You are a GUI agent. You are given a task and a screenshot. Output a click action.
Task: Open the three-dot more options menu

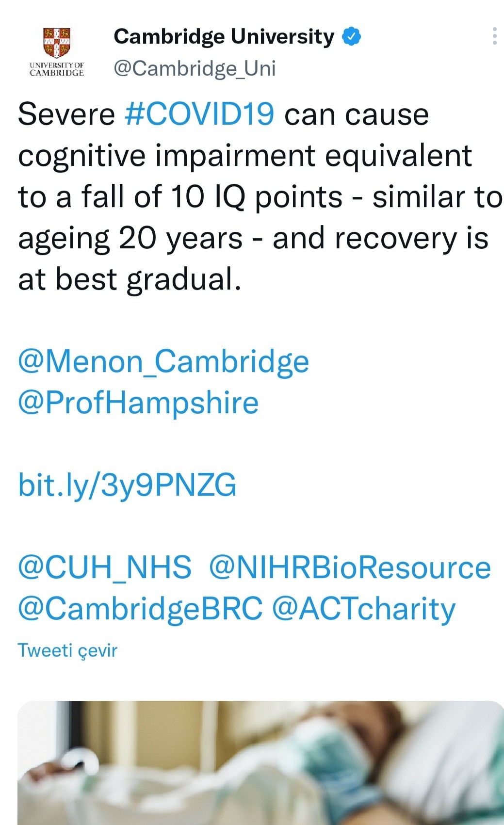[494, 36]
